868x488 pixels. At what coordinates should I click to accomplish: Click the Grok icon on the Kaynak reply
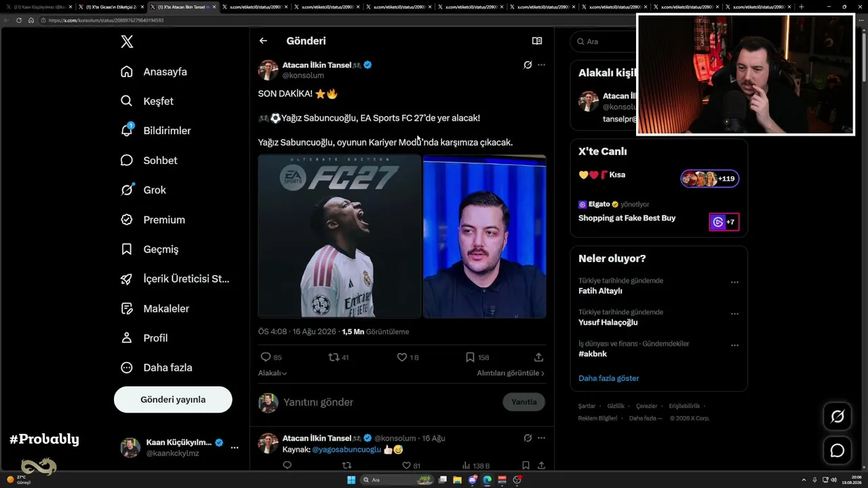528,438
